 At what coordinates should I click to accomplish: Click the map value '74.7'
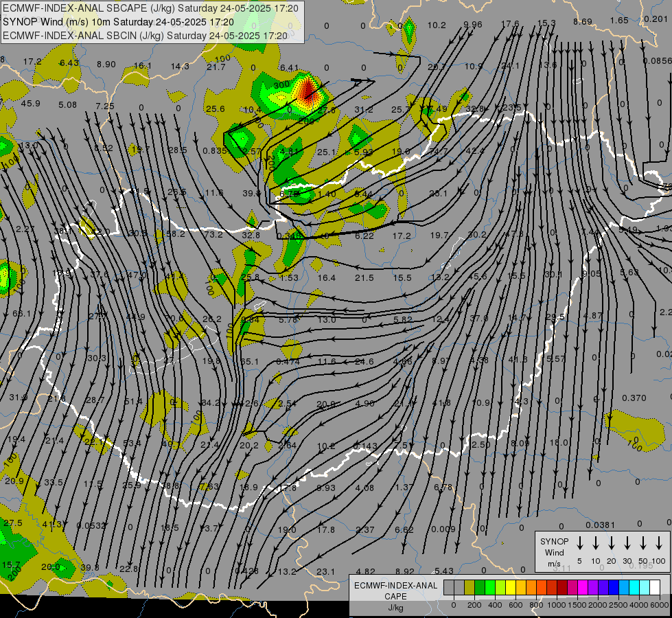click(439, 151)
